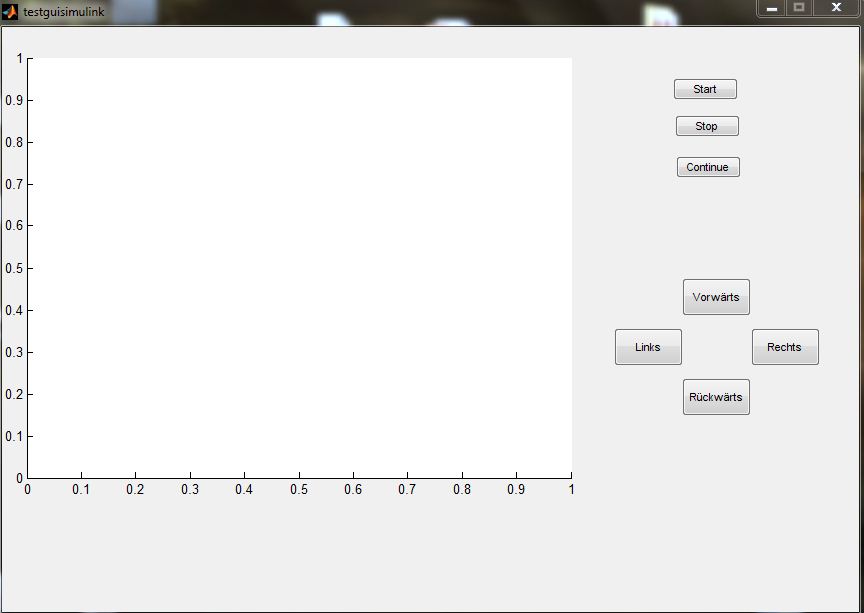This screenshot has width=864, height=613.
Task: Click the MATLAB icon in title bar
Action: [x=10, y=11]
